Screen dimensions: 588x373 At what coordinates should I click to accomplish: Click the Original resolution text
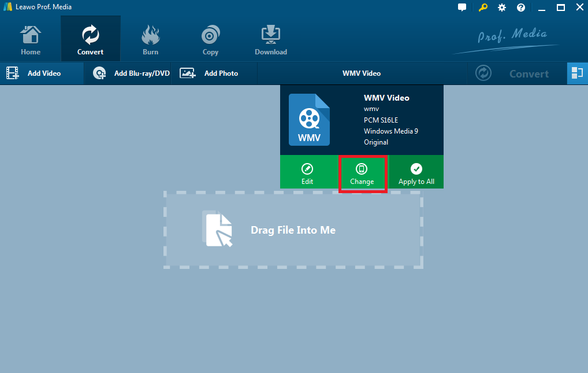coord(376,142)
